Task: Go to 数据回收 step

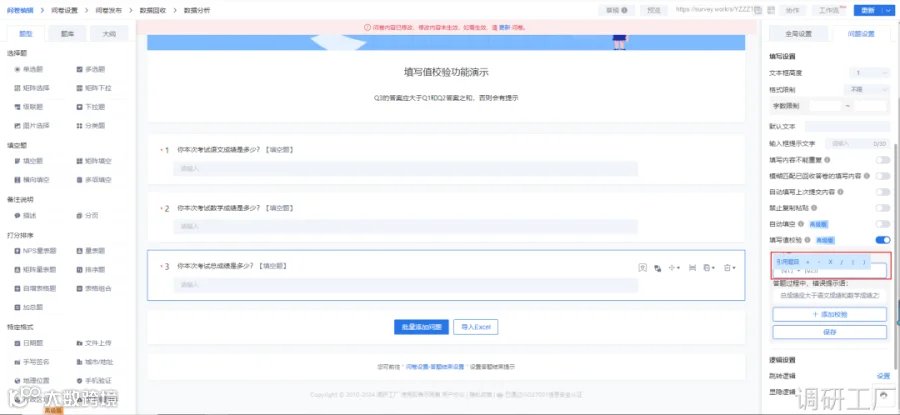Action: (x=153, y=10)
